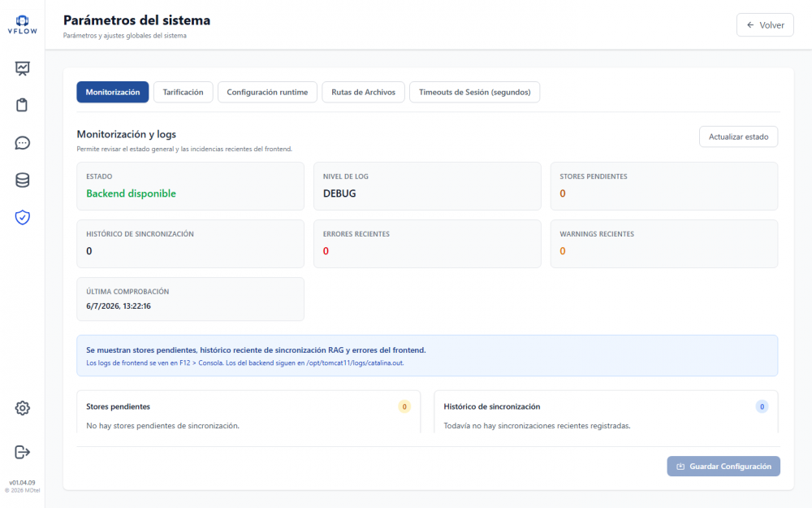Click the Actualizar estado button
This screenshot has width=812, height=508.
738,137
